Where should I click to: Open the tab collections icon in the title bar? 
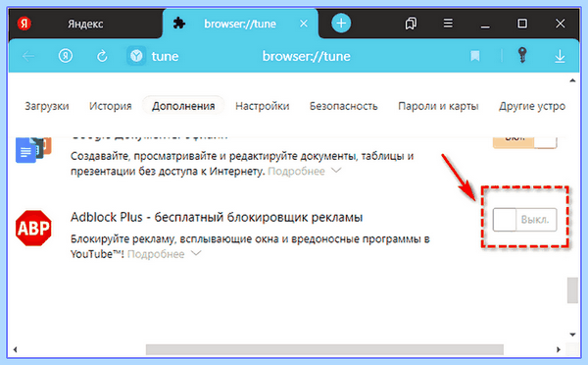pos(411,24)
